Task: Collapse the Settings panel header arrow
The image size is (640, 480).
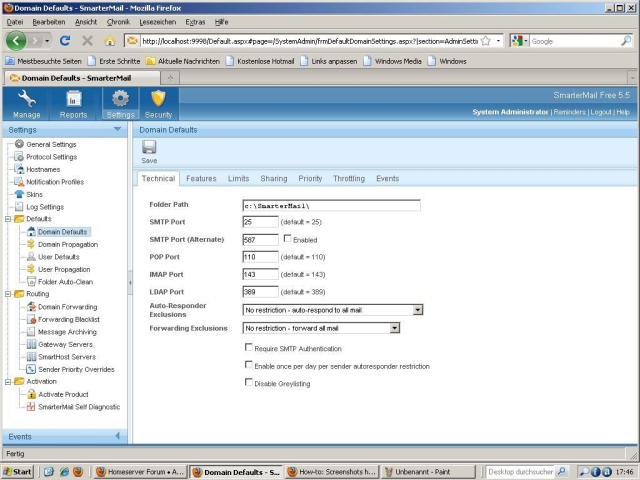Action: (x=118, y=129)
